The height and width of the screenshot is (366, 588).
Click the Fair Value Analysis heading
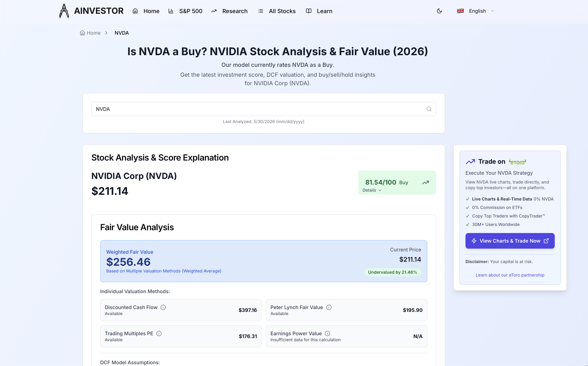[x=137, y=227]
